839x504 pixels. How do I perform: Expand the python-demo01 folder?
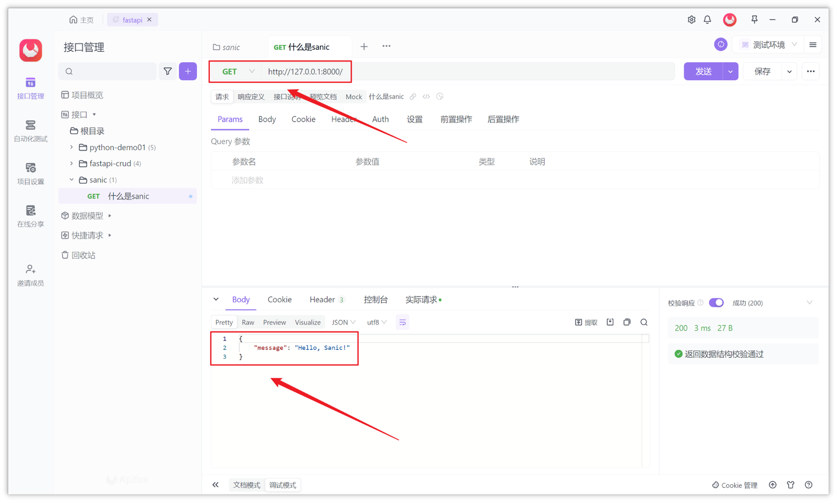pos(72,147)
